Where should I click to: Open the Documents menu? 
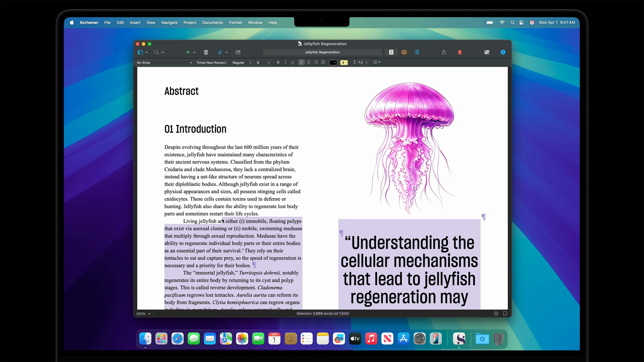[x=212, y=22]
